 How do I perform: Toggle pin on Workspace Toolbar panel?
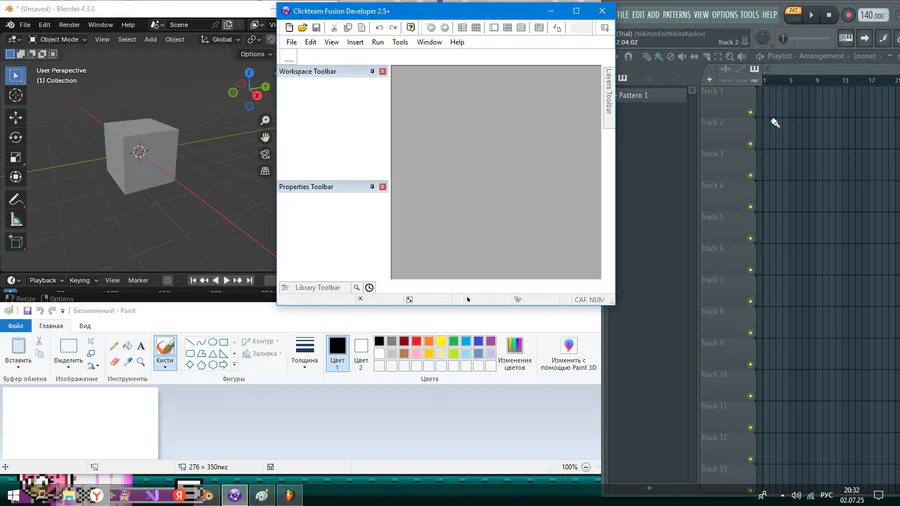point(372,71)
